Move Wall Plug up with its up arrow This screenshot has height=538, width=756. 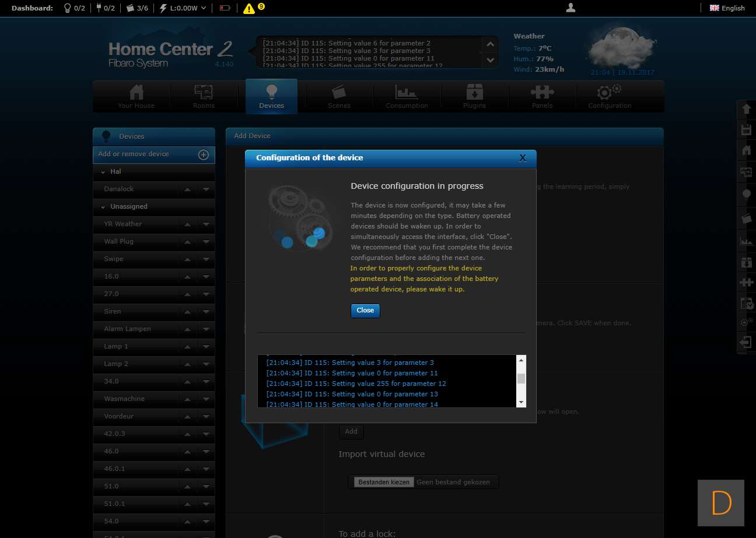[x=187, y=242]
